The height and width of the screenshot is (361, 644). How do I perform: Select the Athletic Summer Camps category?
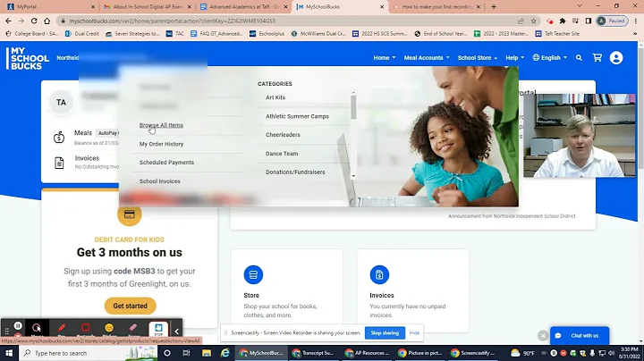(297, 116)
